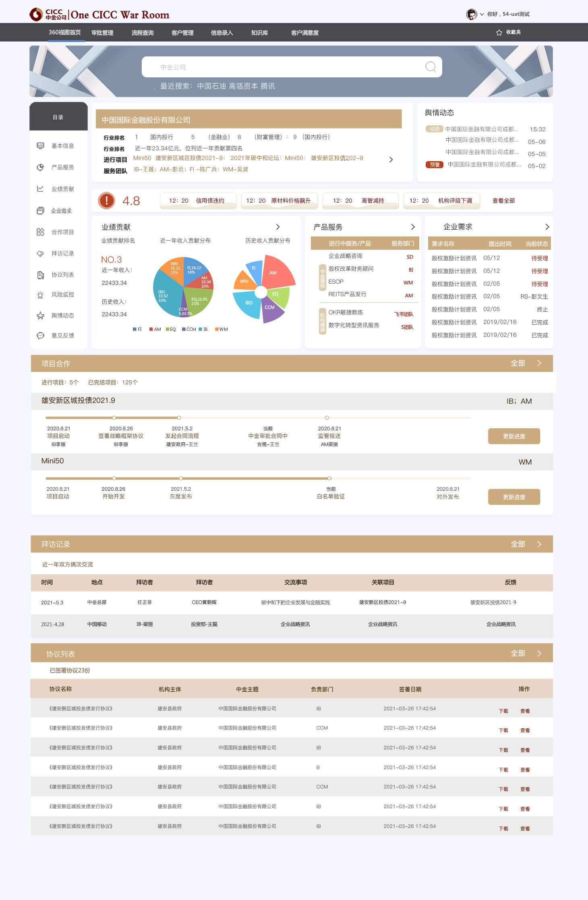Expand 项目合作 全部 chevron
Viewport: 588px width, 900px height.
coord(539,363)
